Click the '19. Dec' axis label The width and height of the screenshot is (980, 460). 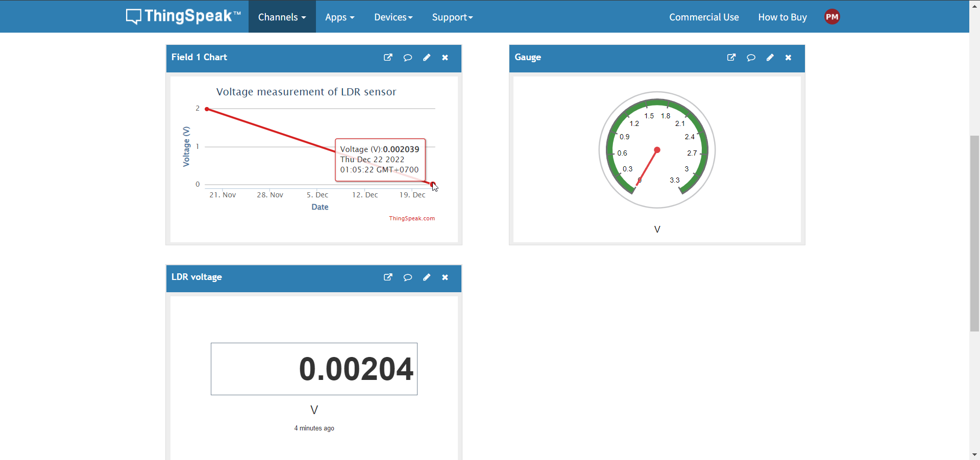point(412,195)
